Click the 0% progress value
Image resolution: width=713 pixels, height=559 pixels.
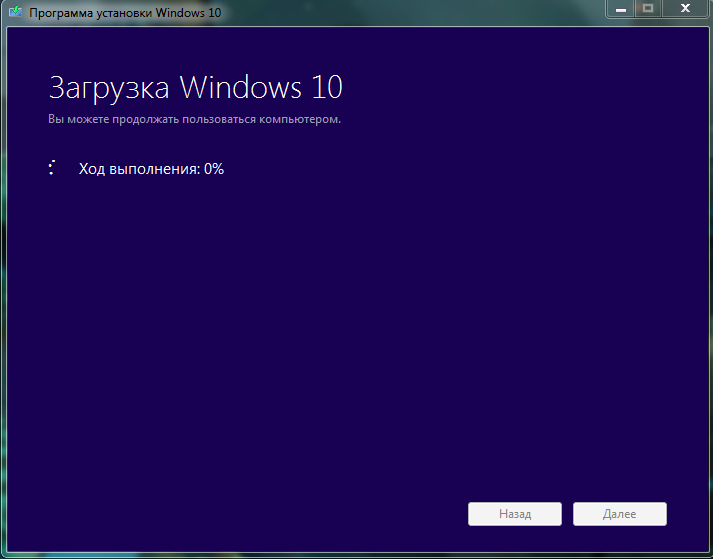(x=214, y=169)
